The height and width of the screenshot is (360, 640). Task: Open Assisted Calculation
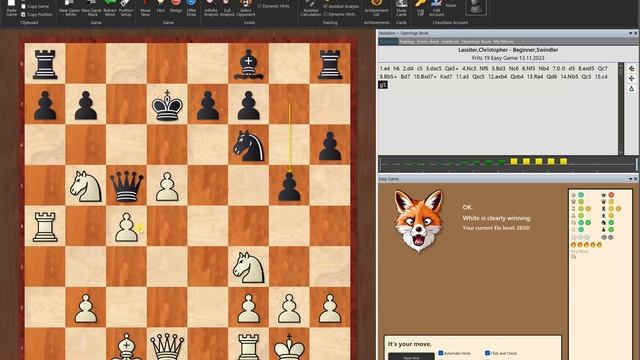point(311,8)
